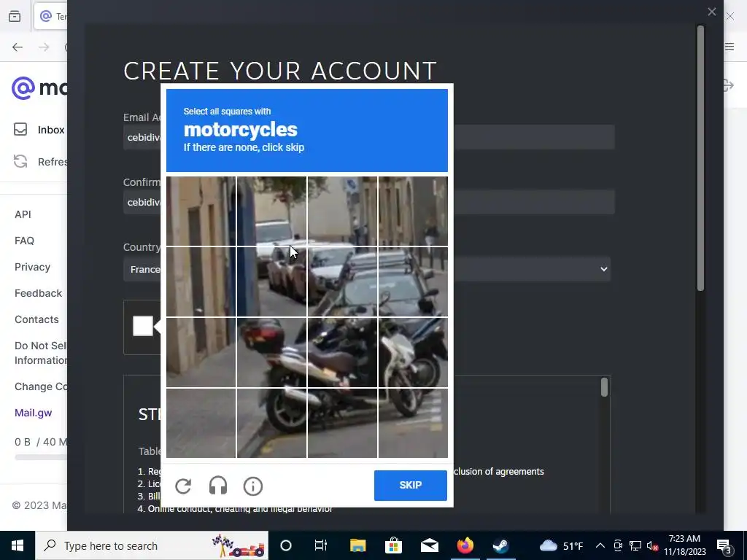Select captcha tile with white scooter front
This screenshot has height=560, width=747.
[413, 353]
